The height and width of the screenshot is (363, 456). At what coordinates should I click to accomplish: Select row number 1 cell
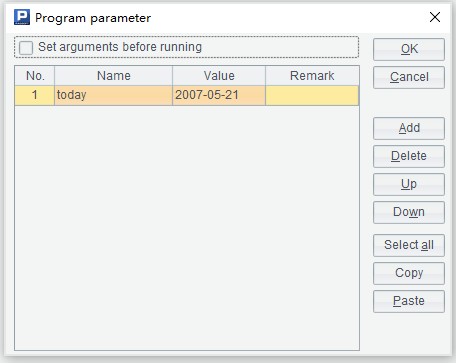[x=35, y=95]
